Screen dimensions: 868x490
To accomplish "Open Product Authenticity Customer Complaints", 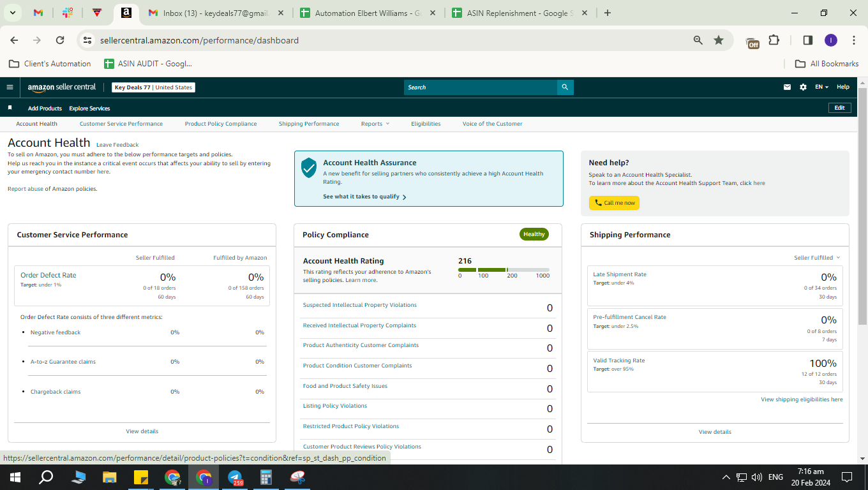I will click(x=361, y=345).
